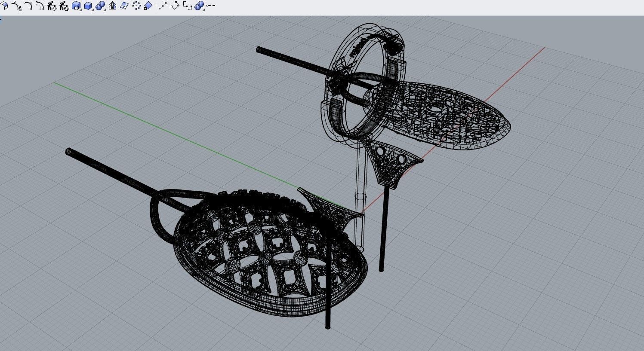Select the diagonal line with endpoints tool
Viewport: 644px width, 351px height.
pos(163,6)
